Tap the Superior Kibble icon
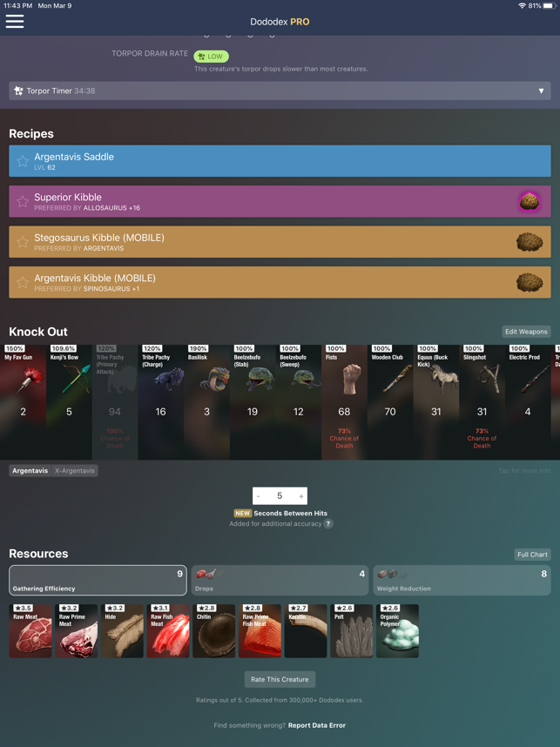Viewport: 560px width, 747px height. pos(529,201)
